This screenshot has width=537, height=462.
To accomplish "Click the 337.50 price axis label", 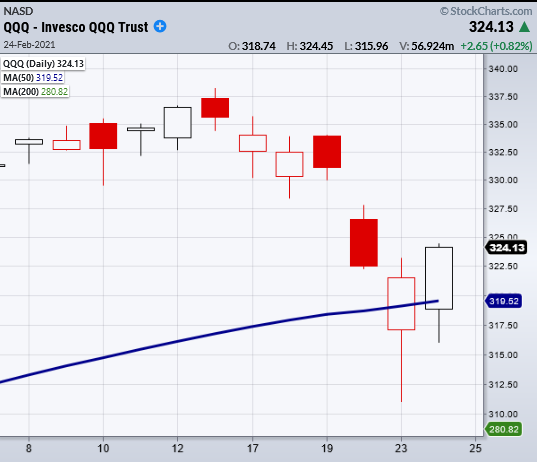I will tap(502, 97).
